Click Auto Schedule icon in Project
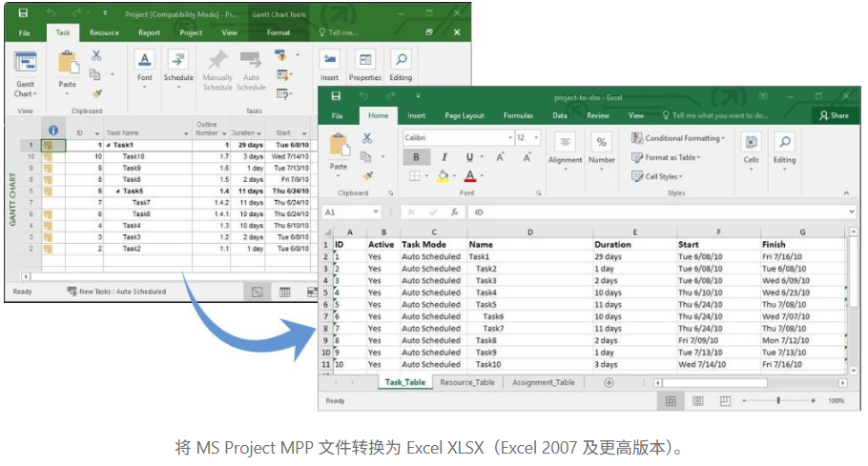 click(x=251, y=60)
